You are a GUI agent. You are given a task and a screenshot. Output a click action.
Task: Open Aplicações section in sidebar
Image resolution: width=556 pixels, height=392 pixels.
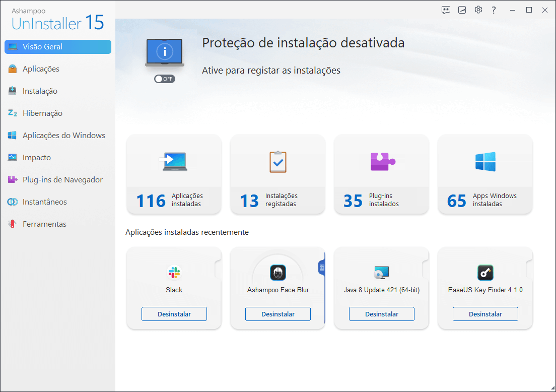point(58,69)
